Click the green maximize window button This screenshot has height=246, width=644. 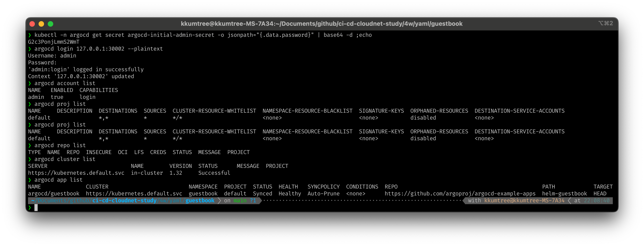point(50,24)
